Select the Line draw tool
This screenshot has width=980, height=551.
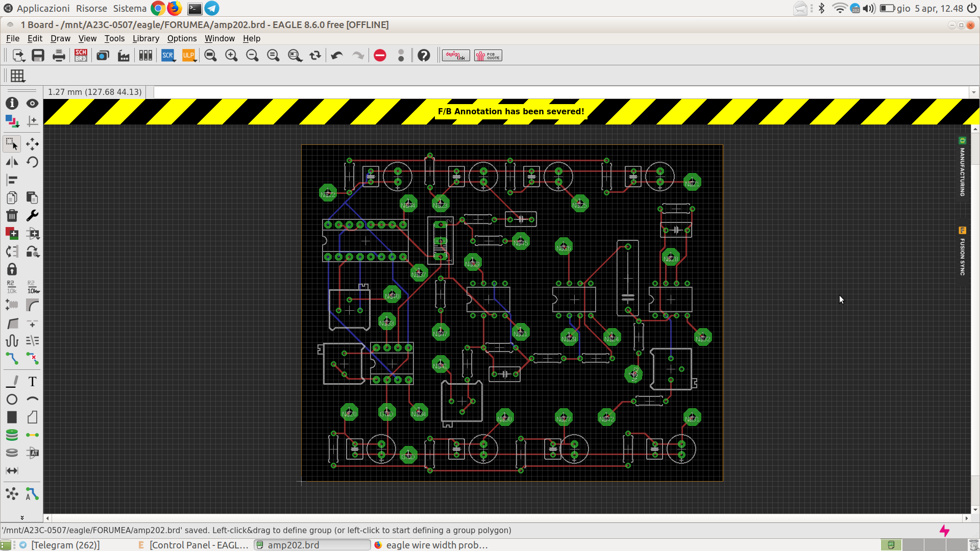coord(12,382)
